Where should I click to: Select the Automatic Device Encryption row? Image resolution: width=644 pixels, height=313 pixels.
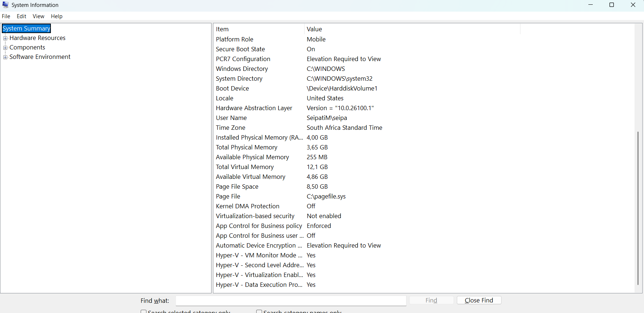(x=367, y=245)
